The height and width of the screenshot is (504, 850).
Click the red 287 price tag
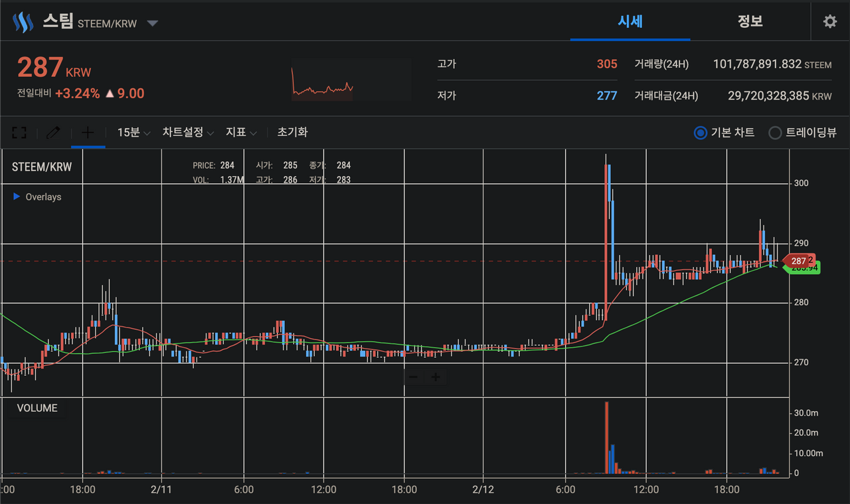(800, 261)
